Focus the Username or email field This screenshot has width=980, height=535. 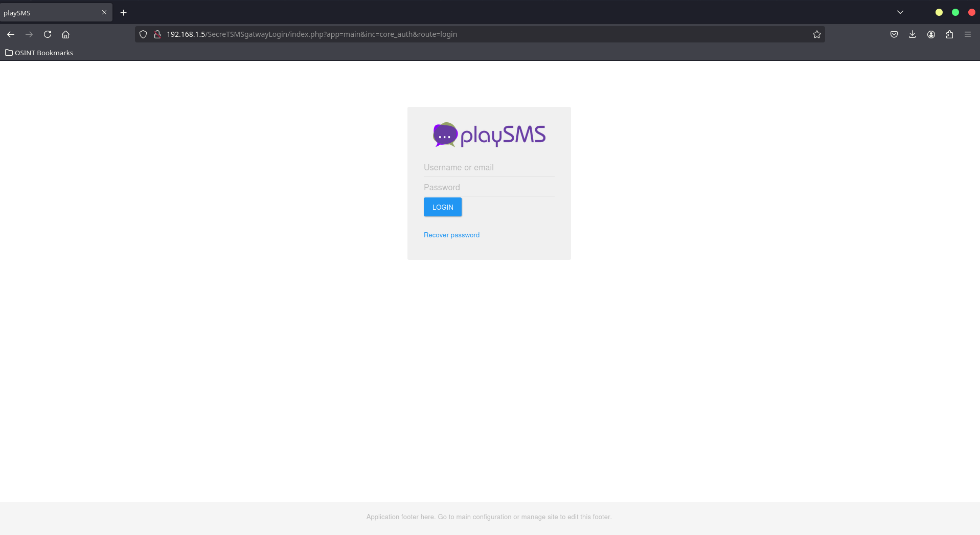pos(489,168)
